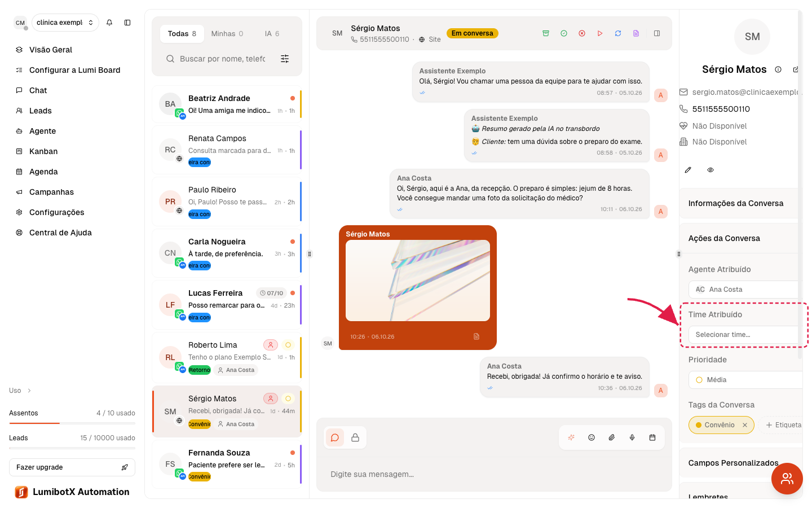The width and height of the screenshot is (812, 508).
Task: Open Fernanda Souza's conversation
Action: tap(227, 465)
